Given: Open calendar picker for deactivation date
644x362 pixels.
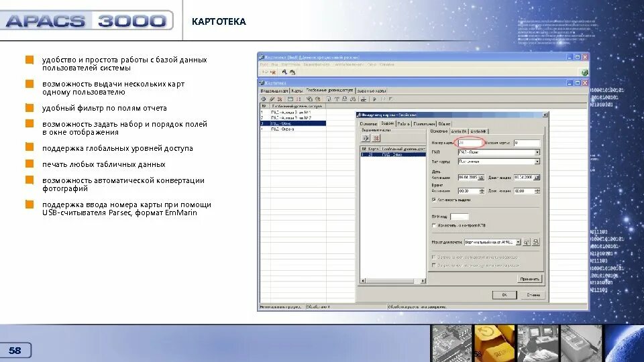Looking at the screenshot, I should (x=537, y=178).
